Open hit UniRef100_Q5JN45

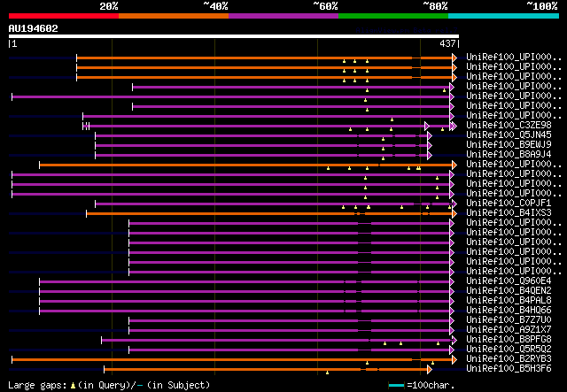pos(509,135)
